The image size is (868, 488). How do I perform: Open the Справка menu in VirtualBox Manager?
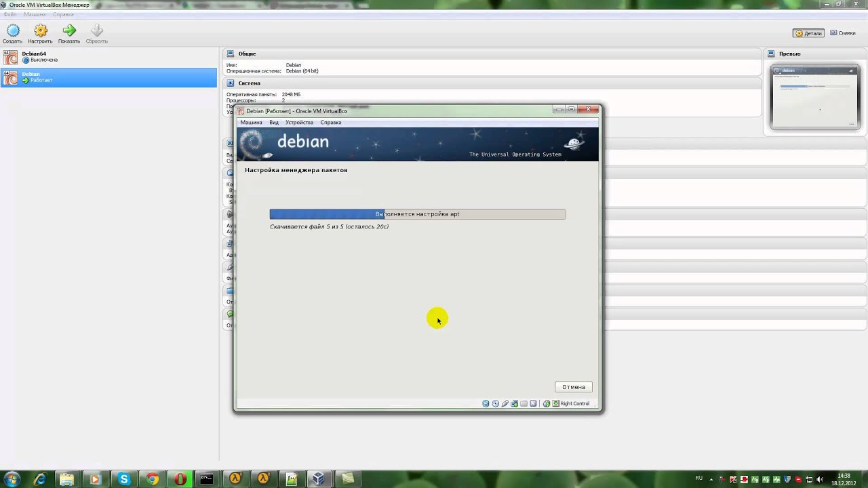pos(63,14)
